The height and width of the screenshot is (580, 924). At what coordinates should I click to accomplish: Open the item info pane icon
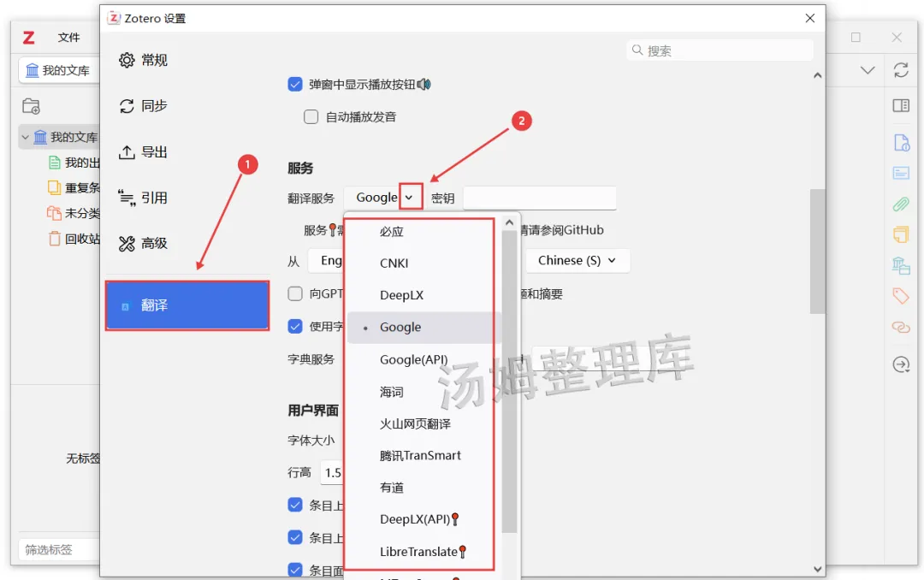901,143
